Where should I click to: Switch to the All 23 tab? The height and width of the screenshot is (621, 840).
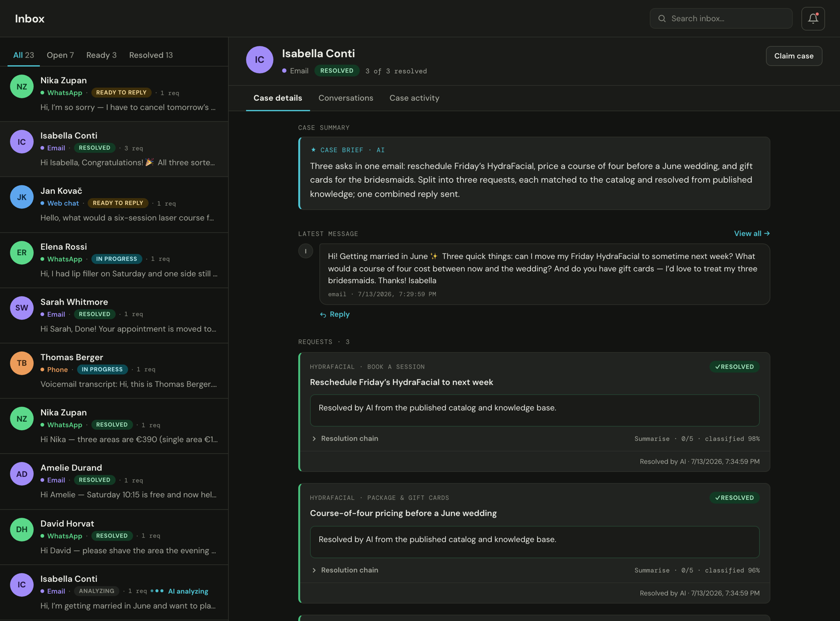(x=23, y=55)
